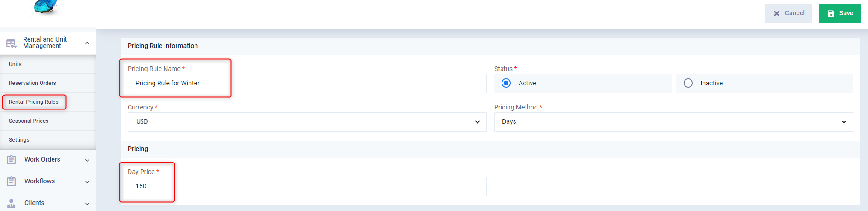Click the Pricing section heading

pos(138,149)
